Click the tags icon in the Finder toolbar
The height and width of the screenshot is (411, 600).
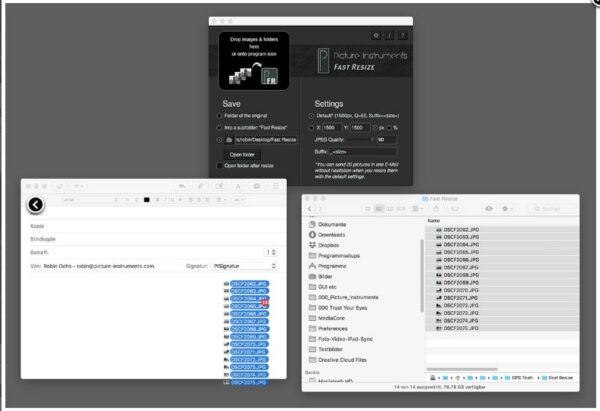point(455,209)
